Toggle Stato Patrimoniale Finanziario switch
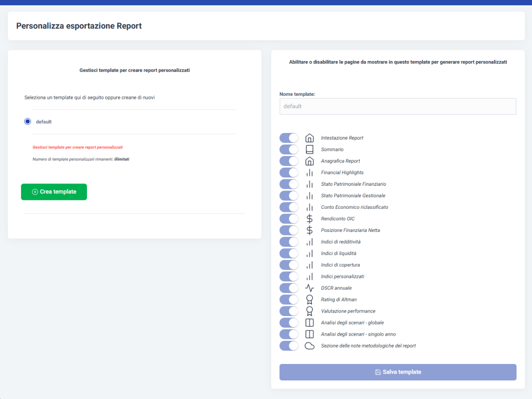This screenshot has width=532, height=399. pos(289,184)
